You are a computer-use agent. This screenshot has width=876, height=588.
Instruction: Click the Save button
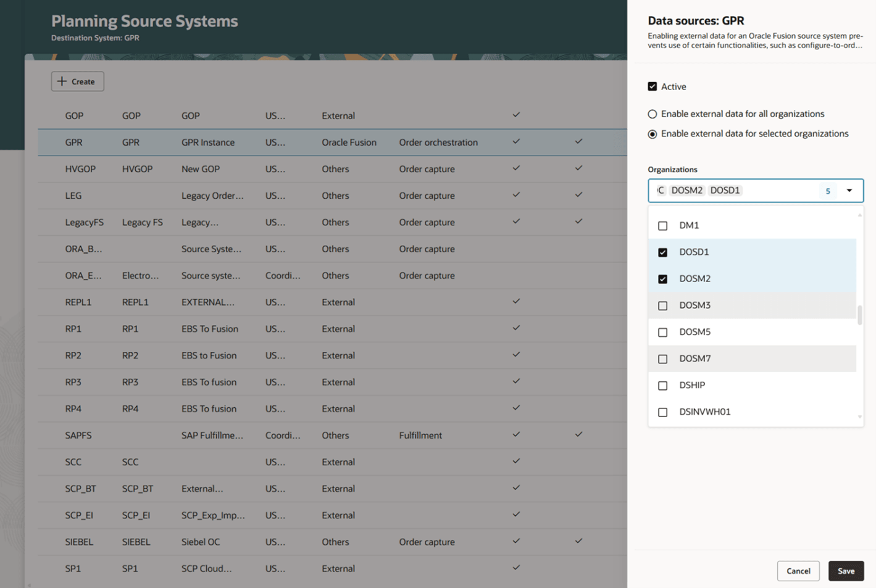[x=846, y=570]
